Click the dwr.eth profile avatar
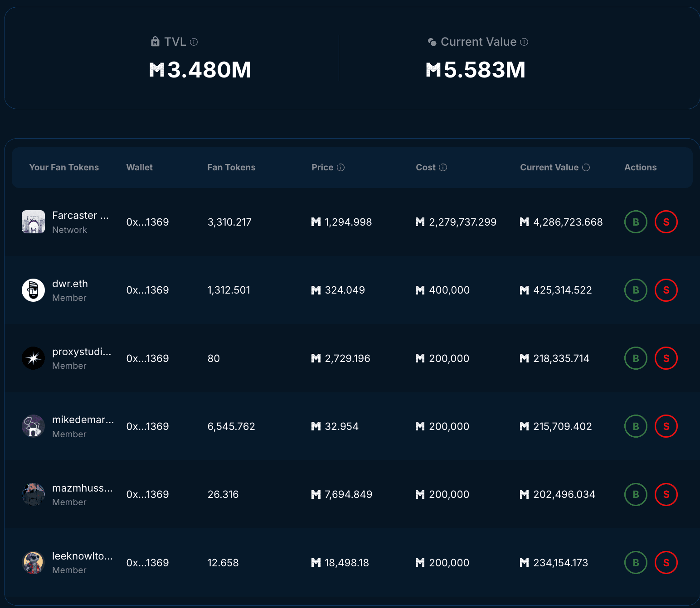Viewport: 700px width, 608px height. pyautogui.click(x=34, y=290)
